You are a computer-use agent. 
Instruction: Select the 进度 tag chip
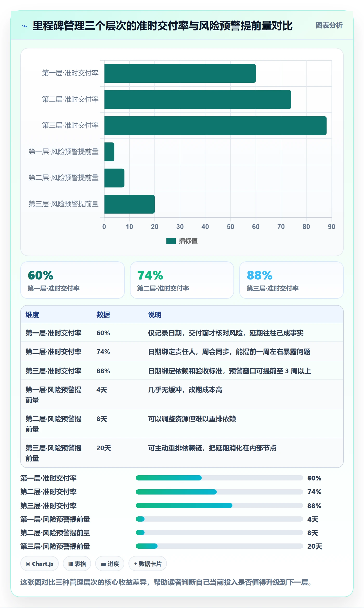click(110, 564)
